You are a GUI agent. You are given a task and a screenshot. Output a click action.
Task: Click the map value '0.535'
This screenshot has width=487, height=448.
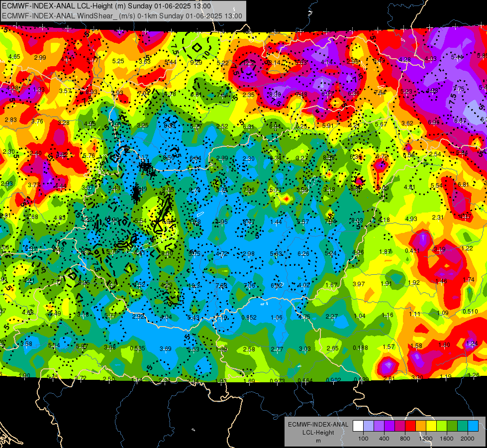point(137,348)
